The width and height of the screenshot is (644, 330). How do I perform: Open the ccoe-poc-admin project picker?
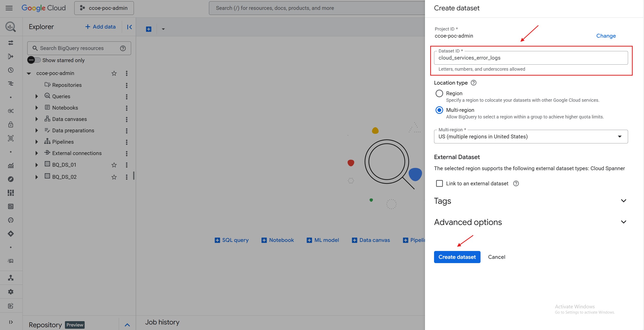[x=104, y=8]
